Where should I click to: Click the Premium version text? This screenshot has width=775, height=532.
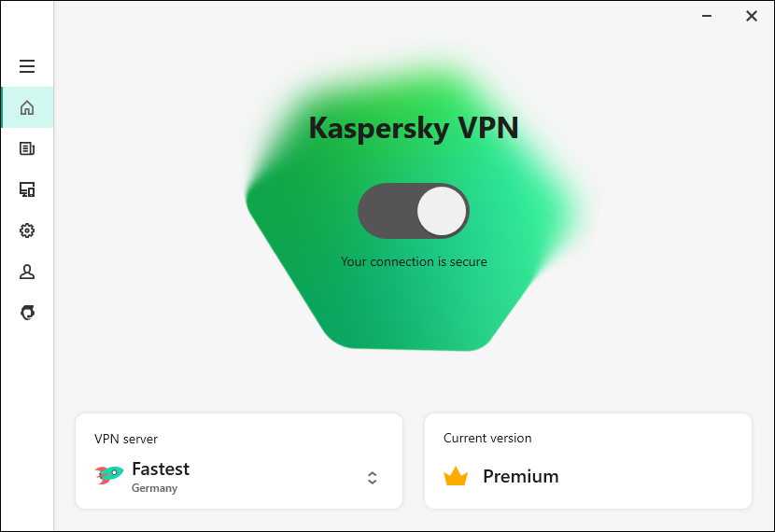(520, 477)
